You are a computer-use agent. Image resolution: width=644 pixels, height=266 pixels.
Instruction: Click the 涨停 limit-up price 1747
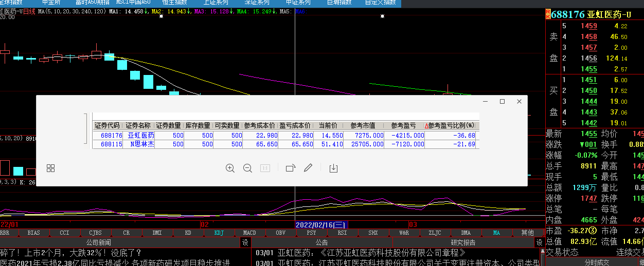(x=589, y=198)
